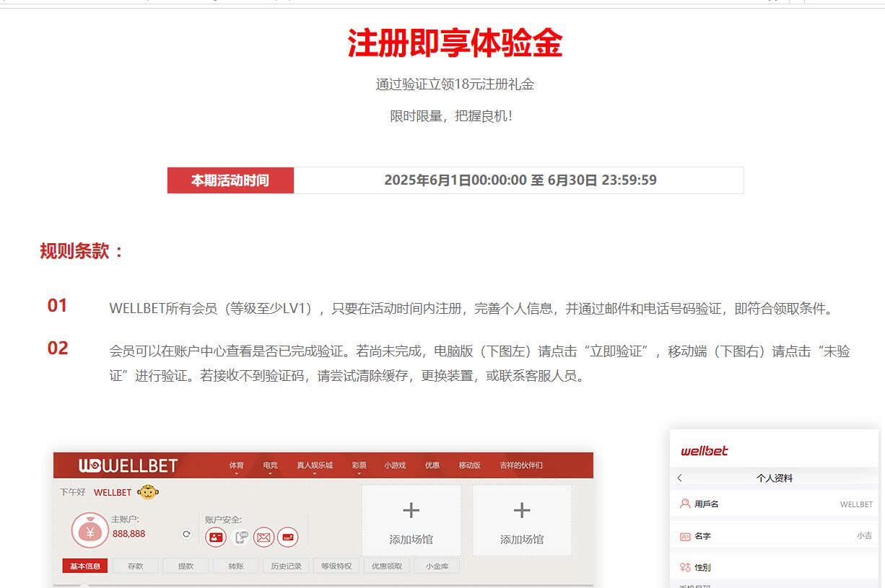Open the 历史记录 tab
The width and height of the screenshot is (885, 588).
pyautogui.click(x=286, y=566)
